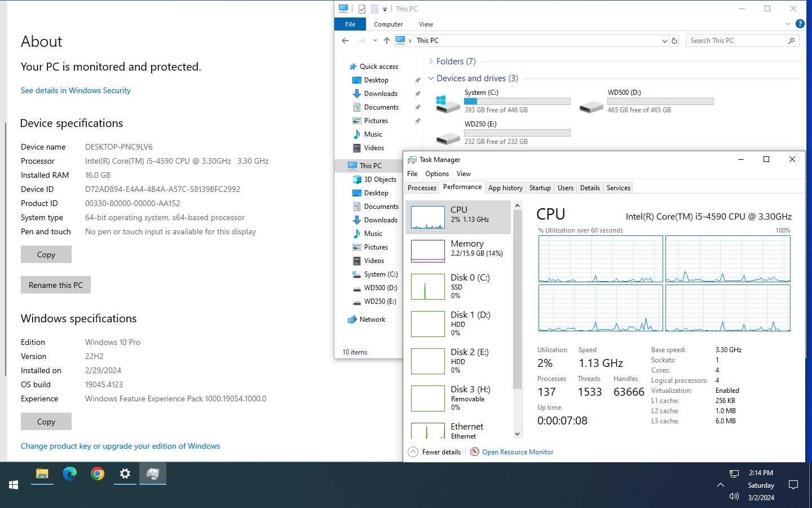Screen dimensions: 812x508
Task: Launch Microsoft Edge from the taskbar
Action: coord(70,474)
